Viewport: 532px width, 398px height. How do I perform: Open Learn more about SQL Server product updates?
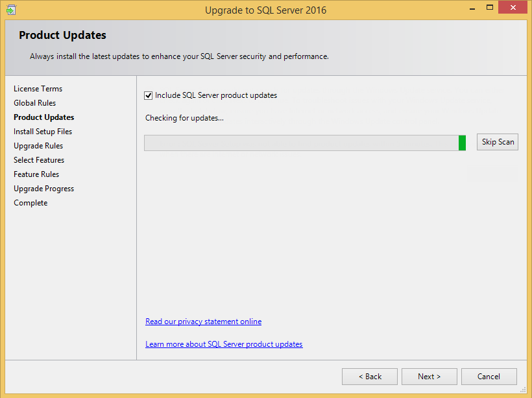[x=224, y=344]
